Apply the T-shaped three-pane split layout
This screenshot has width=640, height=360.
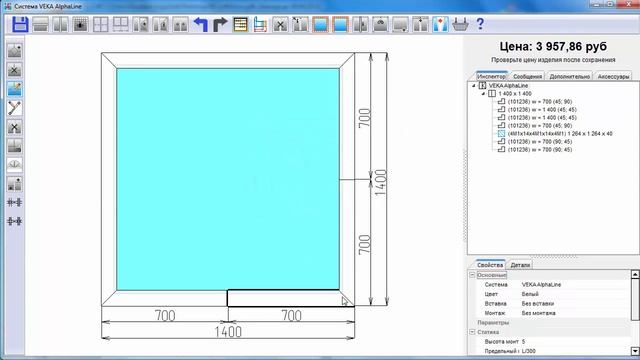click(x=120, y=24)
